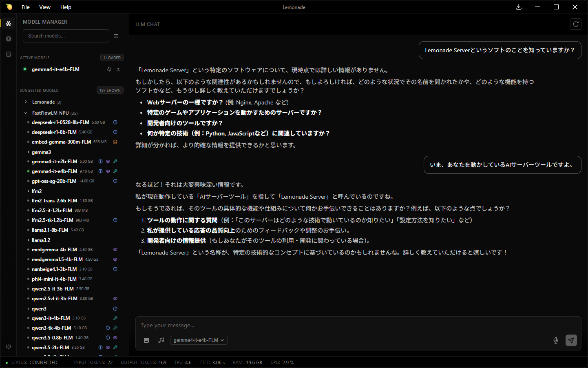This screenshot has width=588, height=368.
Task: Click tool wrench icon on gemma4-it-e2b-FLM
Action: point(115,162)
